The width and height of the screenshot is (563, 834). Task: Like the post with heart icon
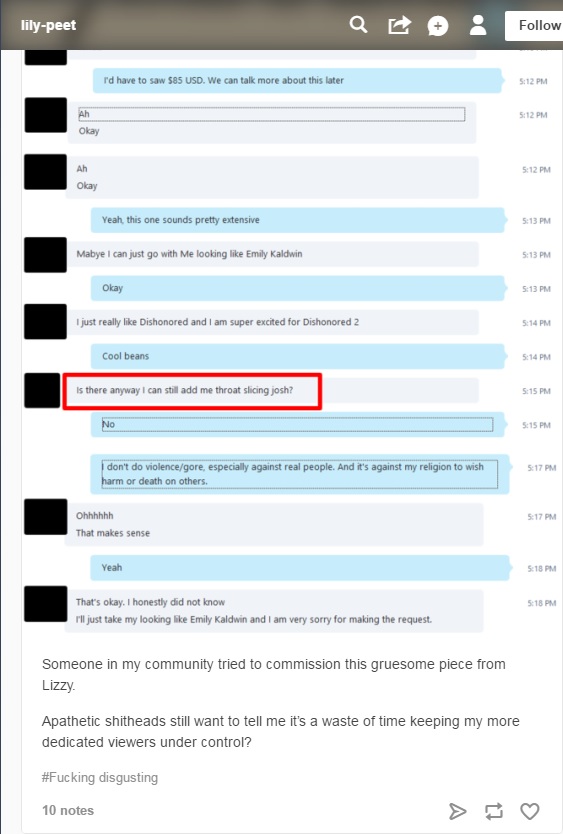[529, 811]
